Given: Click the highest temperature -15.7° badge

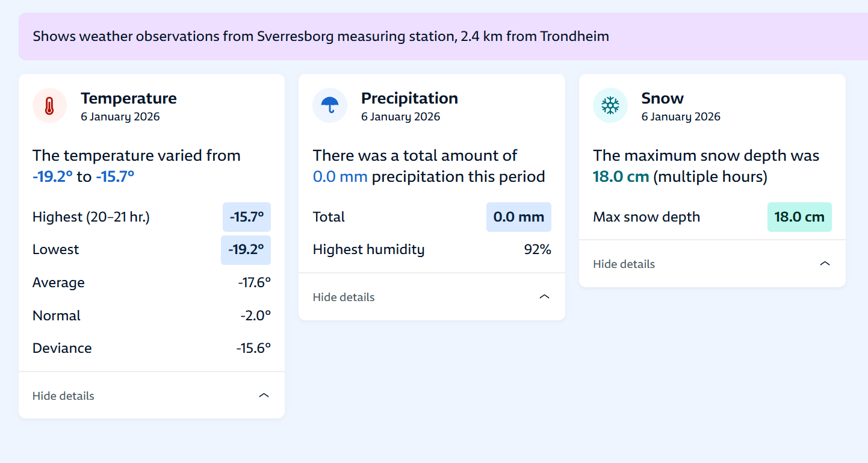Looking at the screenshot, I should pyautogui.click(x=247, y=217).
